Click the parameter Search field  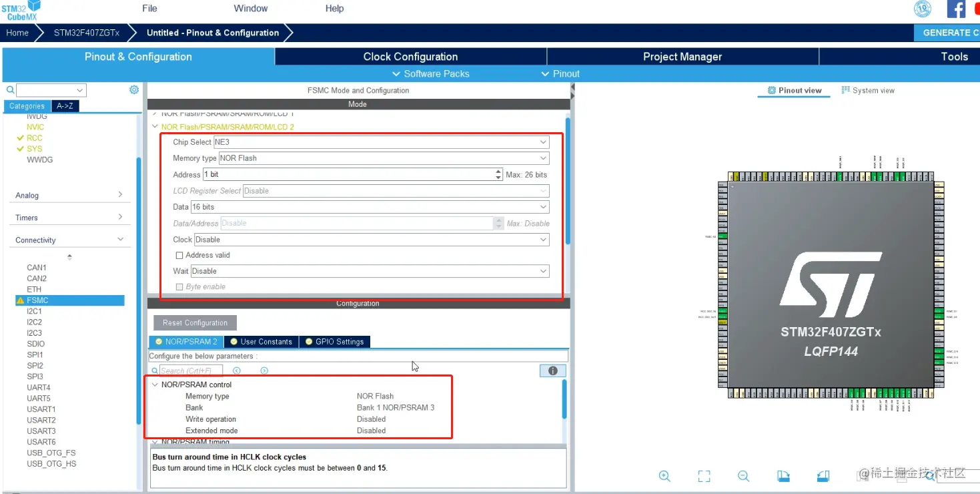[191, 370]
